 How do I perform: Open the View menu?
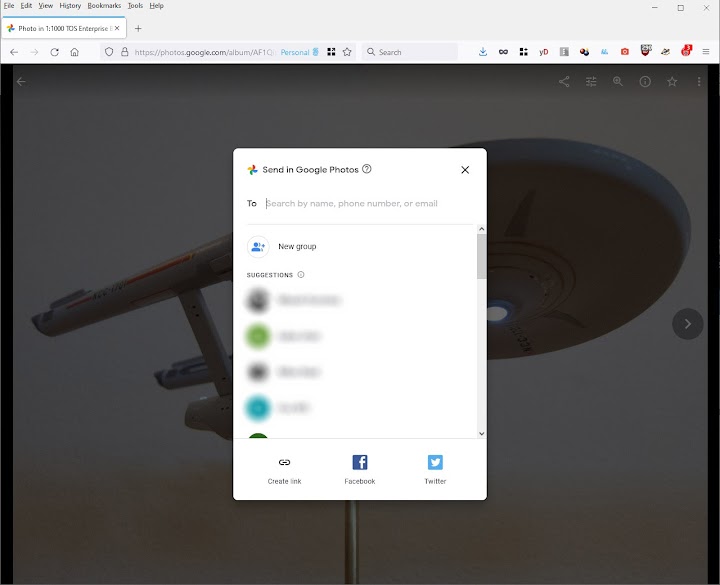[x=45, y=6]
